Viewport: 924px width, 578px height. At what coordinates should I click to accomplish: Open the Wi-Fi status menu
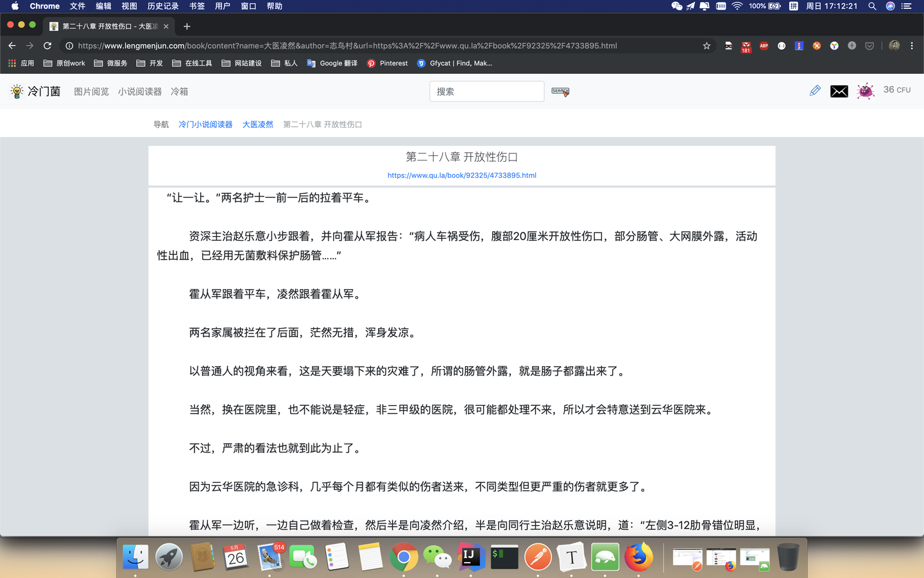[x=737, y=6]
